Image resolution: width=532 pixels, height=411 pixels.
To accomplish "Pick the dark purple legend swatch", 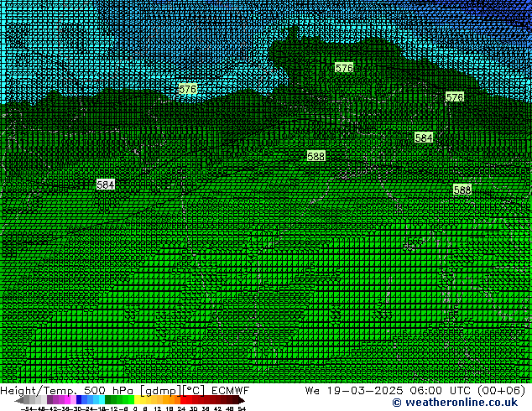I will (x=50, y=399).
